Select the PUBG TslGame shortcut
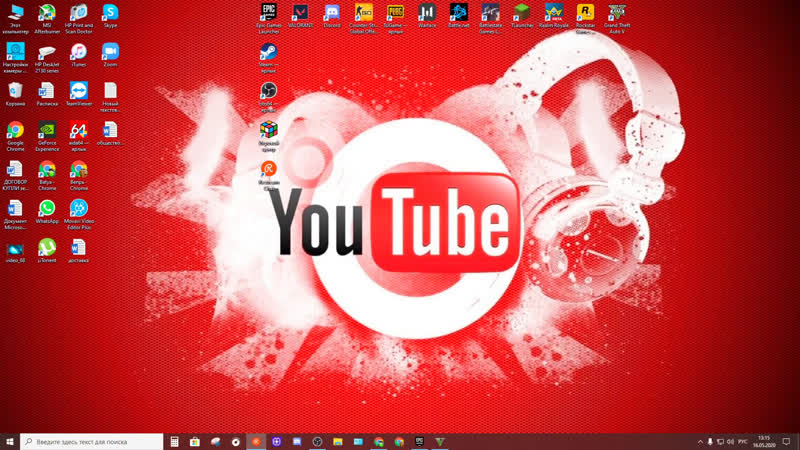The height and width of the screenshot is (450, 800). point(395,18)
